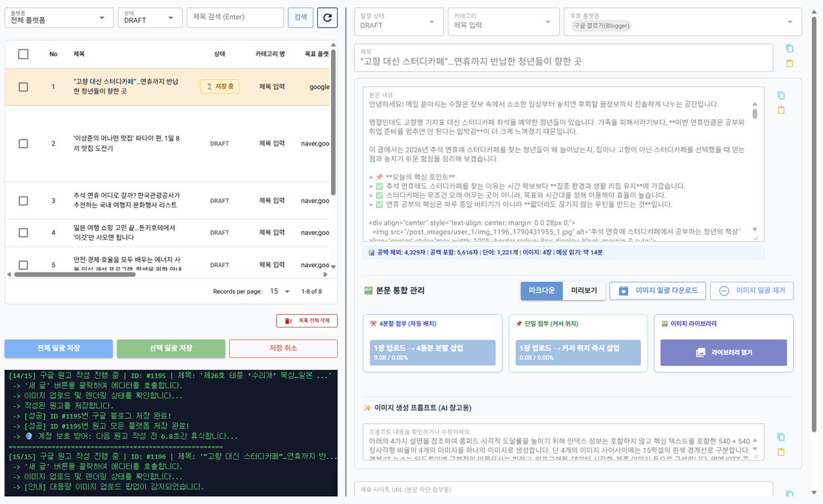Click the picture icon of 이미지 라이브러리
Viewport: 823px width, 504px height.
(x=665, y=324)
